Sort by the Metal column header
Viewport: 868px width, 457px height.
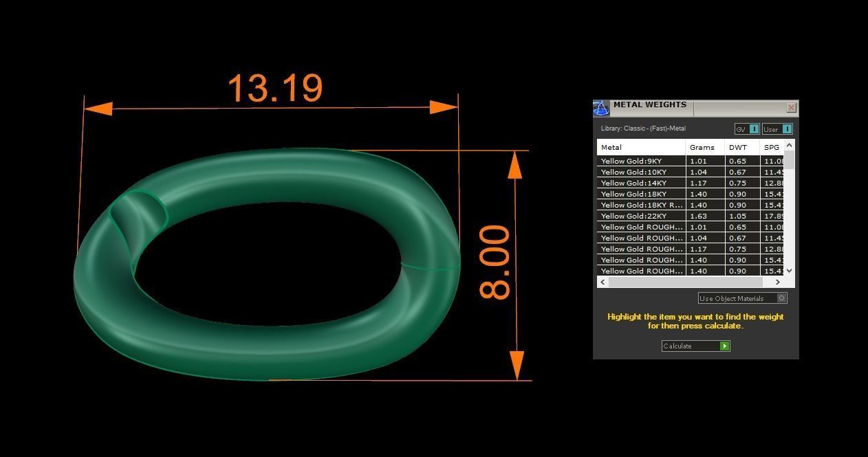click(641, 147)
